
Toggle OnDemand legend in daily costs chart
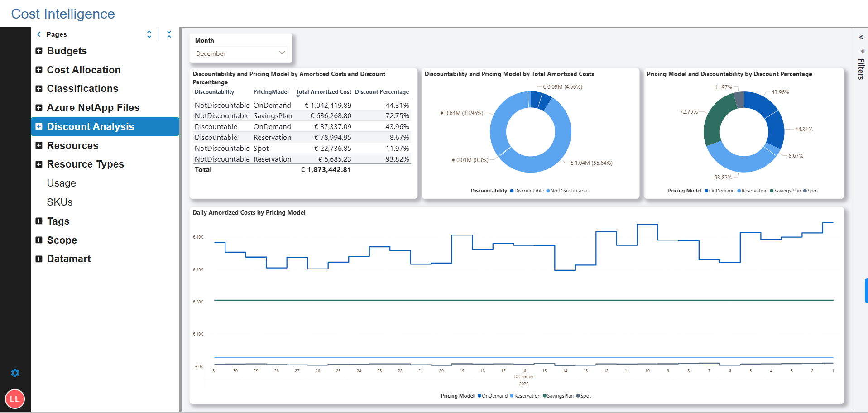tap(493, 396)
